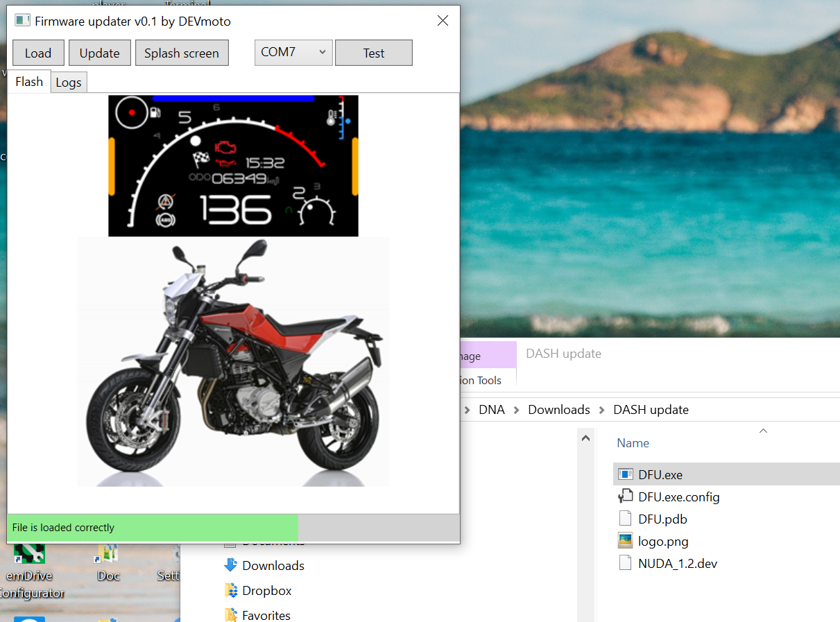Click the Firmware updater window title icon
The image size is (840, 622).
[x=22, y=21]
